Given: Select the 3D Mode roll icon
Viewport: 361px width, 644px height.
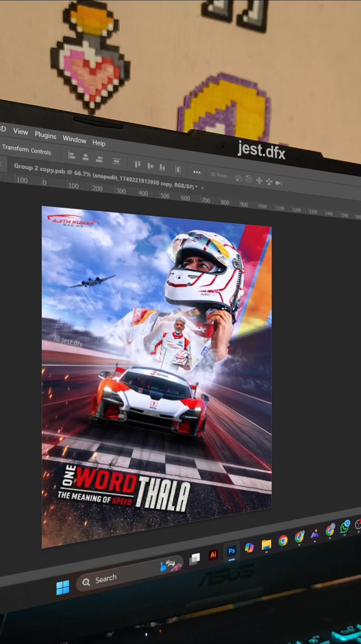Looking at the screenshot, I should (249, 179).
